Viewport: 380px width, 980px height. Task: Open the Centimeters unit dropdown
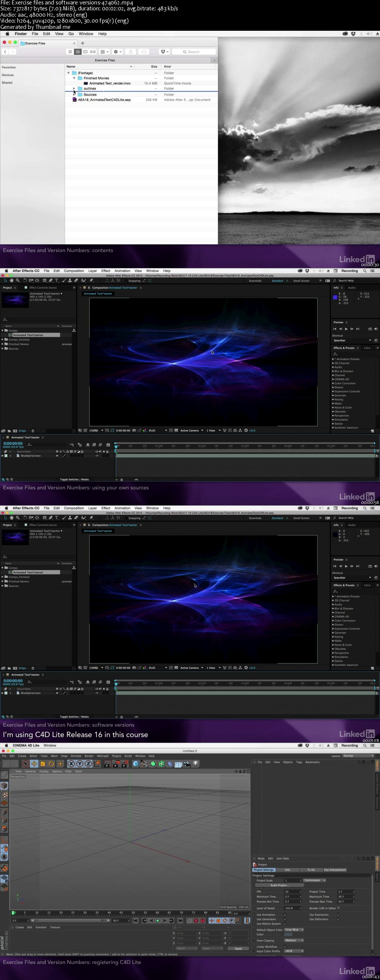315,880
